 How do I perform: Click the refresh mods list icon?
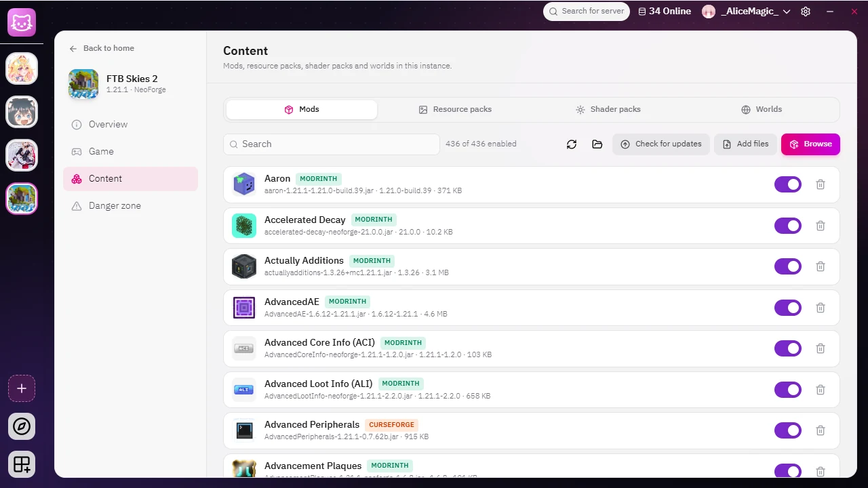tap(572, 144)
